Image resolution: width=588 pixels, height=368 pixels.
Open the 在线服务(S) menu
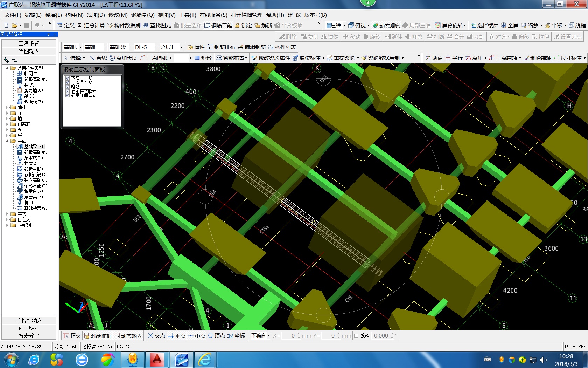(213, 15)
